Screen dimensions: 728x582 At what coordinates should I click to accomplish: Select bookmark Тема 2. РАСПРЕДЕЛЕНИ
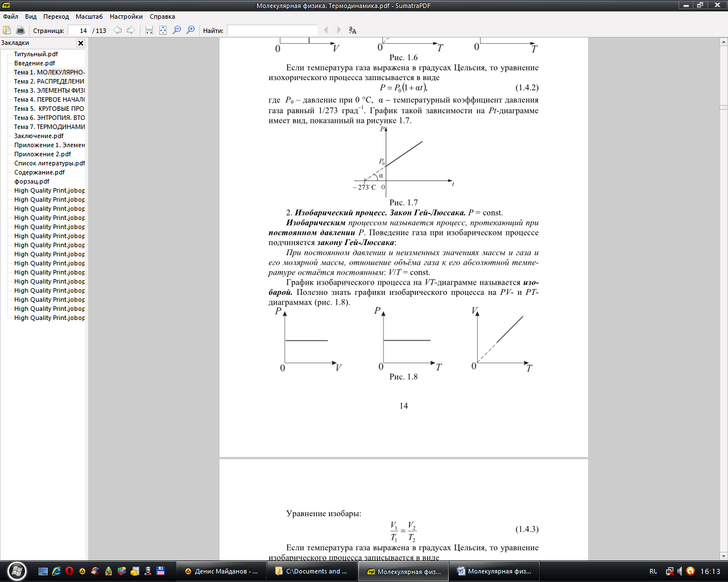(x=49, y=81)
